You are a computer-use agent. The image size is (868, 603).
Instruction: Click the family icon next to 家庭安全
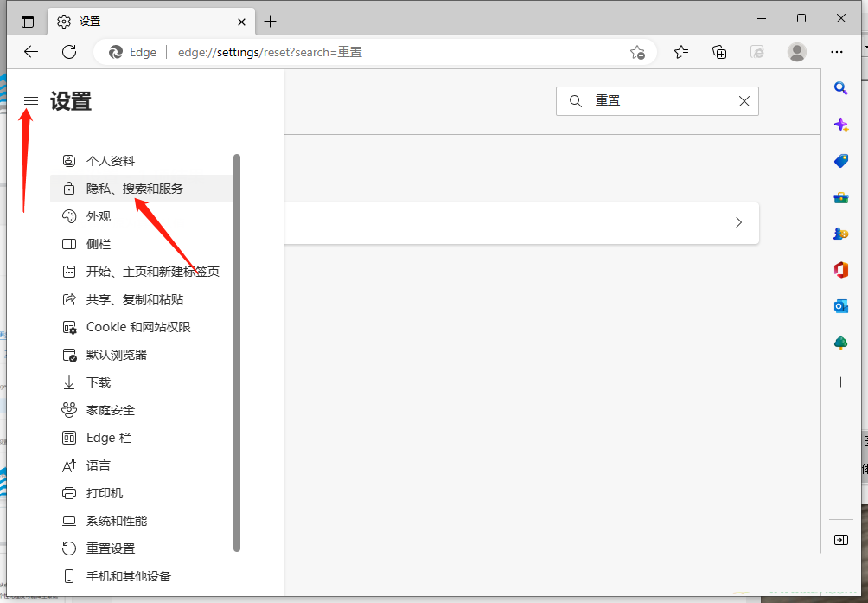pyautogui.click(x=68, y=410)
